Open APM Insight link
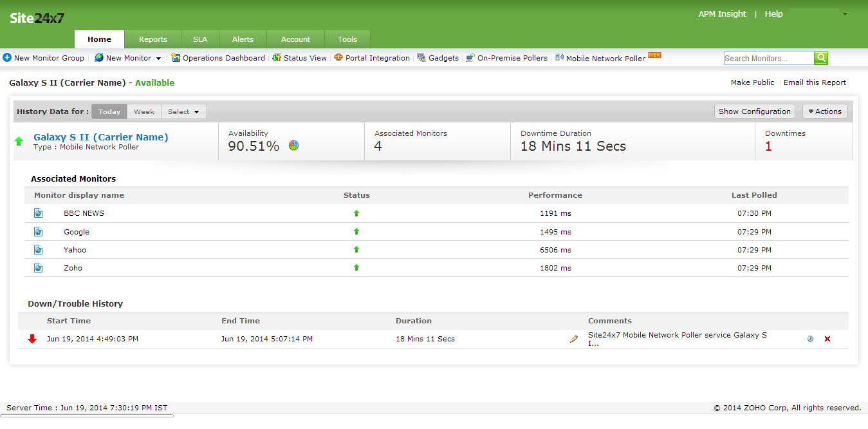 pos(723,14)
